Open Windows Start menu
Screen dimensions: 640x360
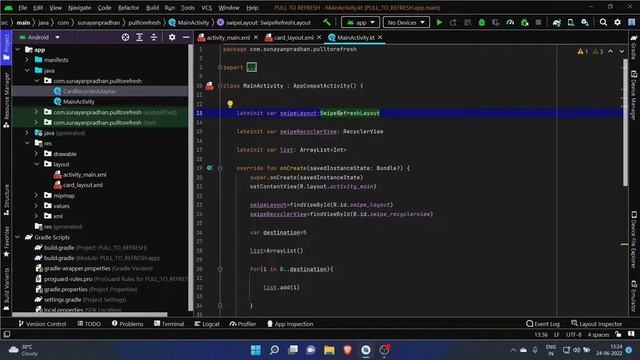pyautogui.click(x=256, y=350)
